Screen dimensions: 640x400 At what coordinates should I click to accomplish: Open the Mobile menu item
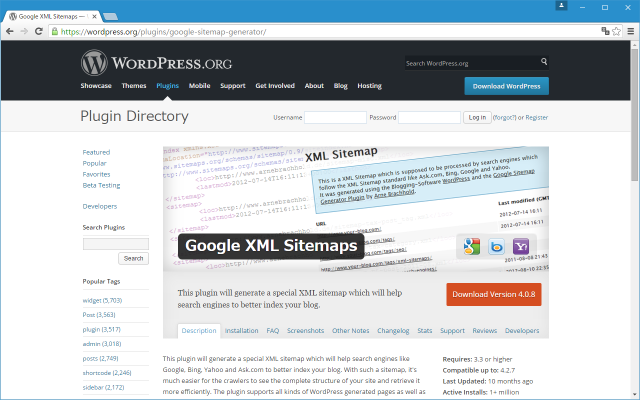(x=199, y=86)
